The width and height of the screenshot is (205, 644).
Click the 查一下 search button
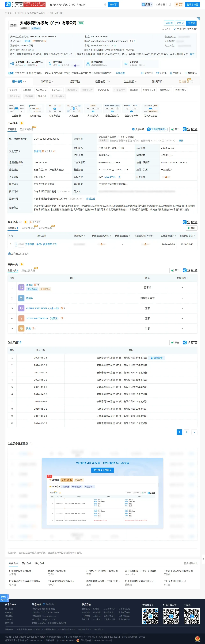point(113,4)
